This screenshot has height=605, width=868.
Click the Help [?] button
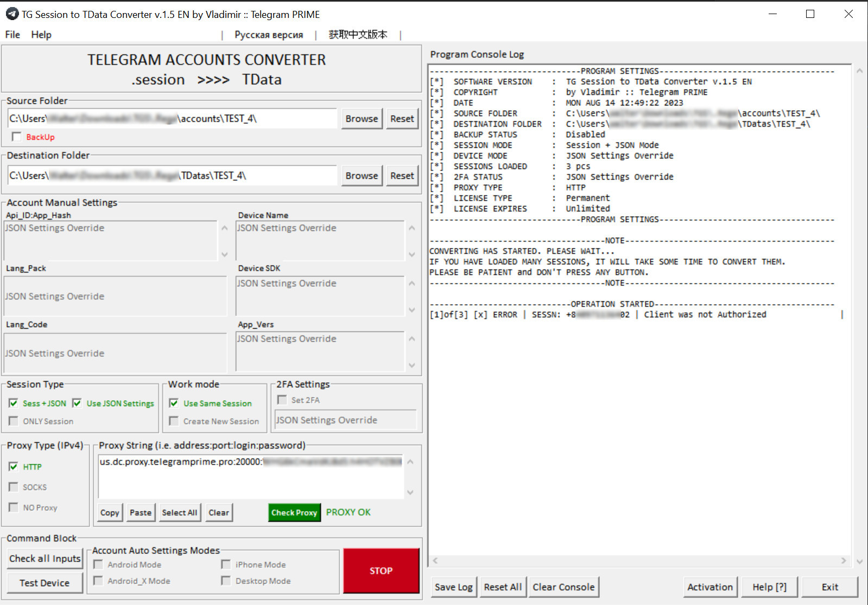coord(769,587)
